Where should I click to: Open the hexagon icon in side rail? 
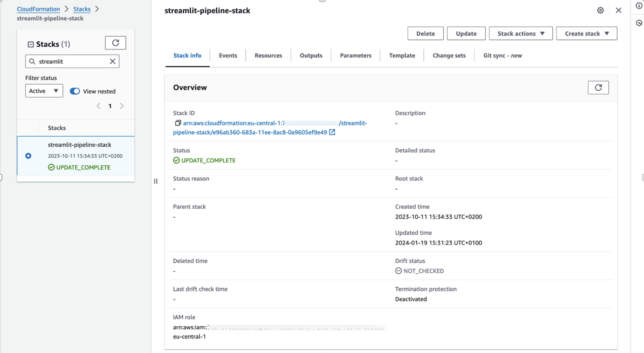[x=639, y=23]
